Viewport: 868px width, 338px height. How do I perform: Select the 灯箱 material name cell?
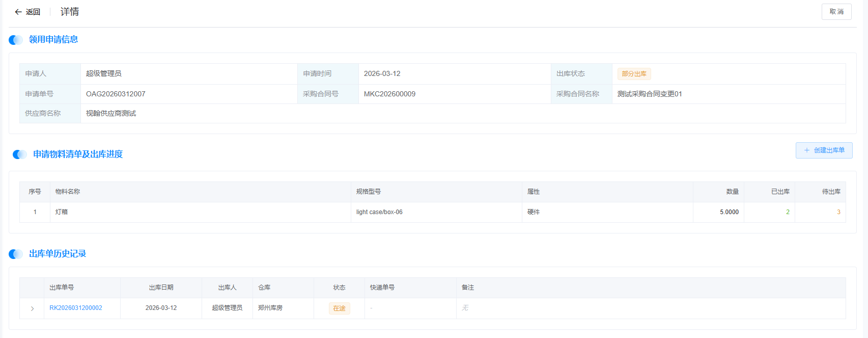coord(62,212)
